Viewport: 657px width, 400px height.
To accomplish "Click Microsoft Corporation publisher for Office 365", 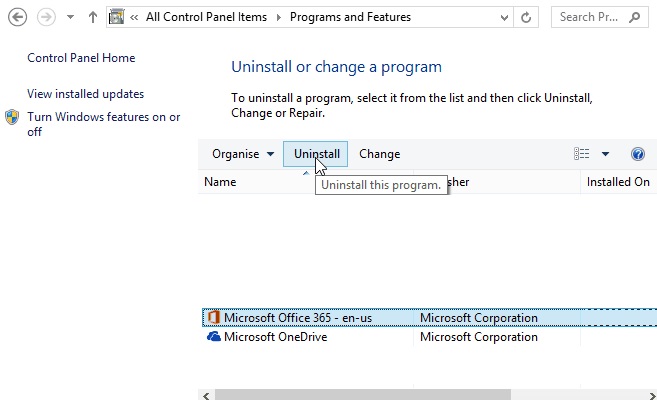I will coord(479,318).
